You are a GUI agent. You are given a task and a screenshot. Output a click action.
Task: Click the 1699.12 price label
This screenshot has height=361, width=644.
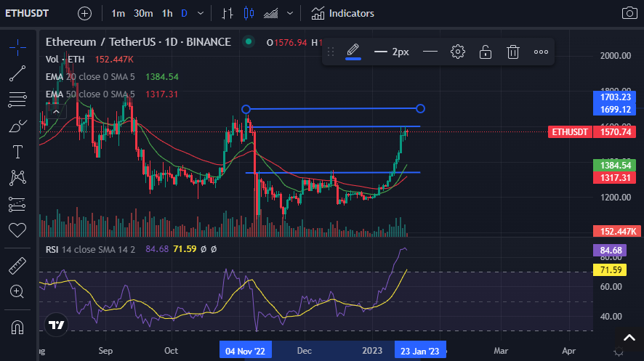[x=615, y=110]
